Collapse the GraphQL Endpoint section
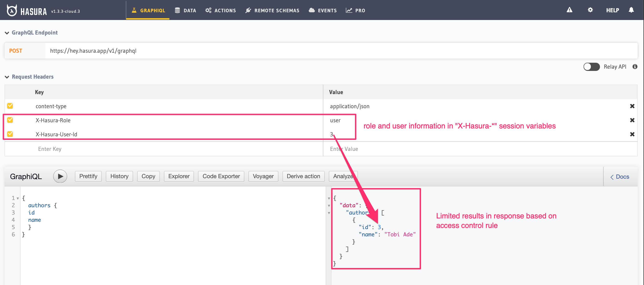This screenshot has height=285, width=644. pos(7,33)
